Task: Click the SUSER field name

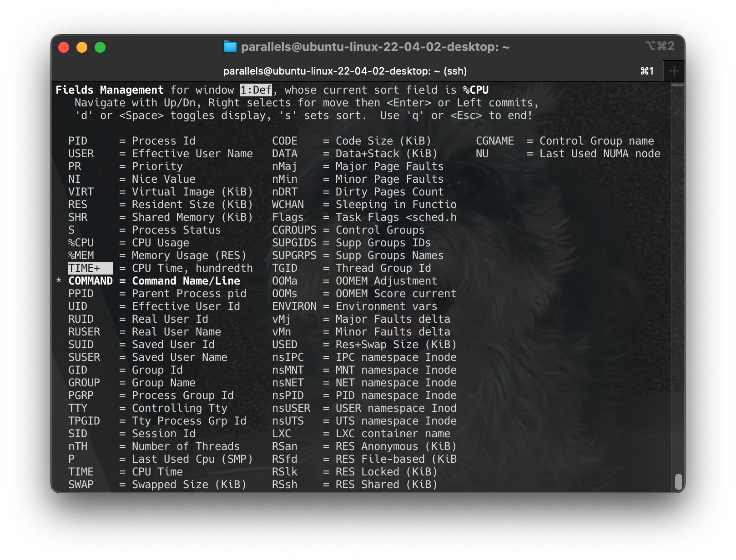Action: [84, 357]
